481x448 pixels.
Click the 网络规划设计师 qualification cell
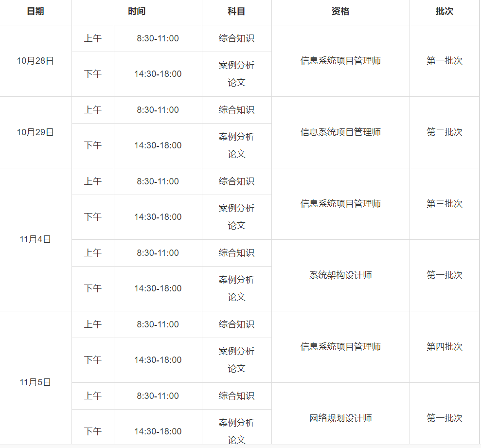click(340, 418)
